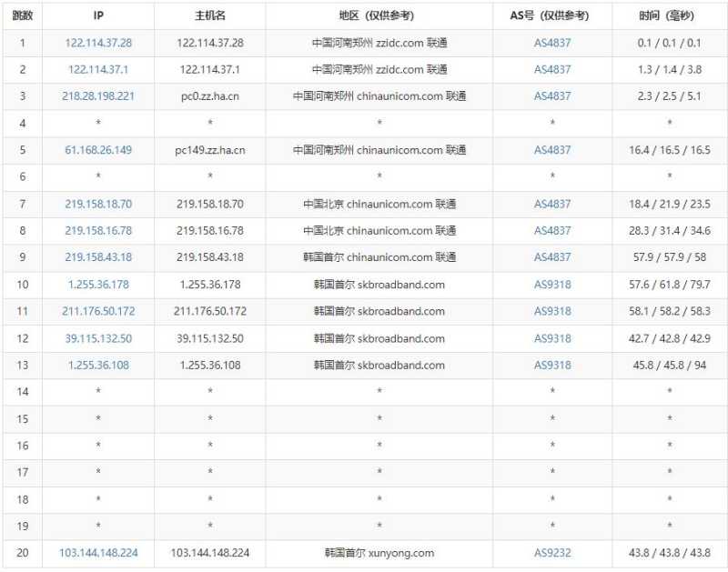Viewport: 728px width, 572px height.
Task: Open IP link 39.115.132.50
Action: tap(98, 338)
